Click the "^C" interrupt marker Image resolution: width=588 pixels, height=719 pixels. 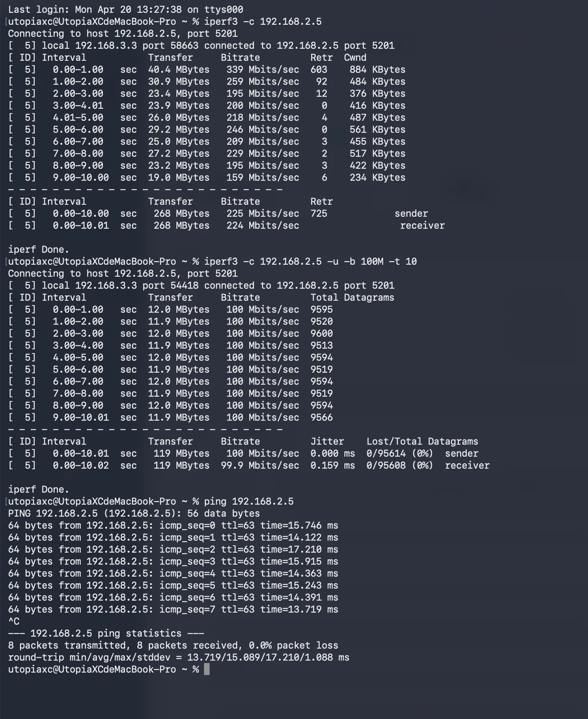(x=14, y=621)
